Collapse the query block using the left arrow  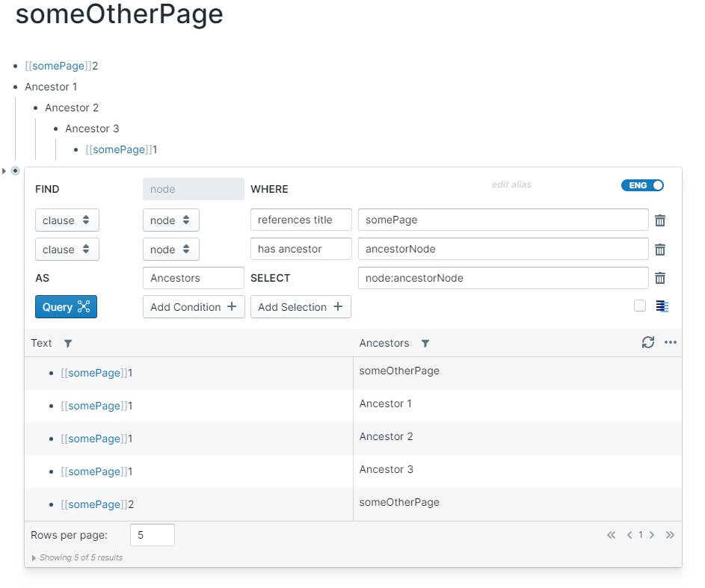4,171
